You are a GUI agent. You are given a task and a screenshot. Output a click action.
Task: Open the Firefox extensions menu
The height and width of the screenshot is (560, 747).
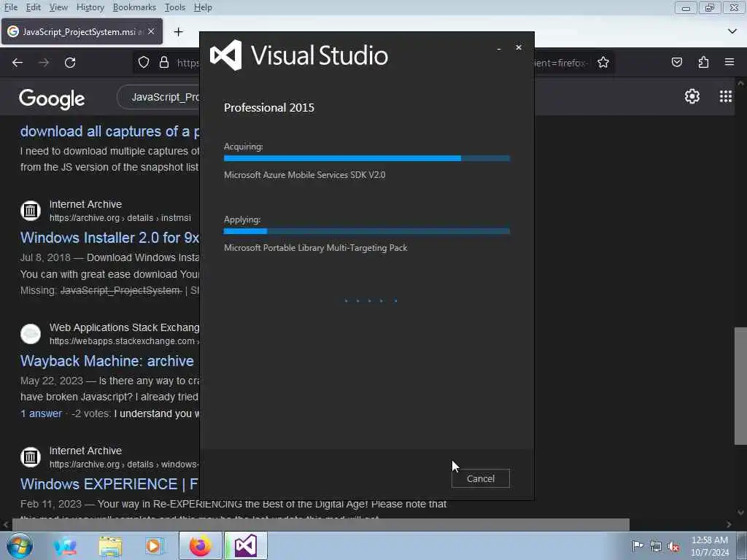[703, 62]
